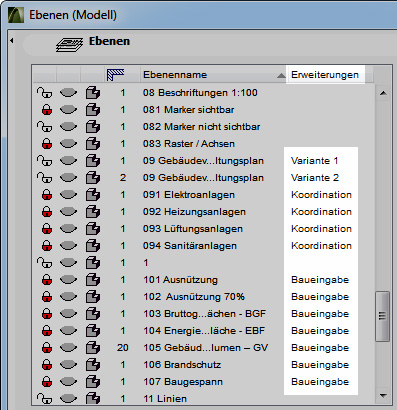Select layer row 091 Elektroanlagen

(x=203, y=195)
